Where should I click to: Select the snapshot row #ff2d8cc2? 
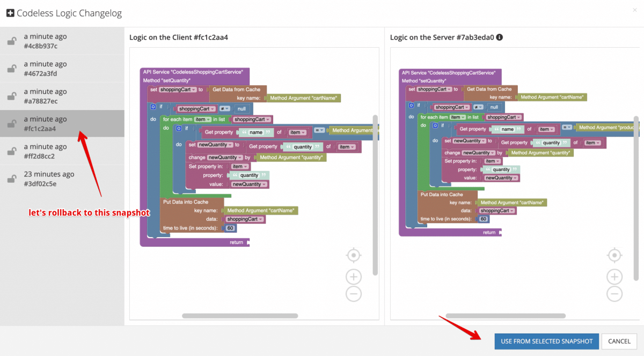click(62, 152)
